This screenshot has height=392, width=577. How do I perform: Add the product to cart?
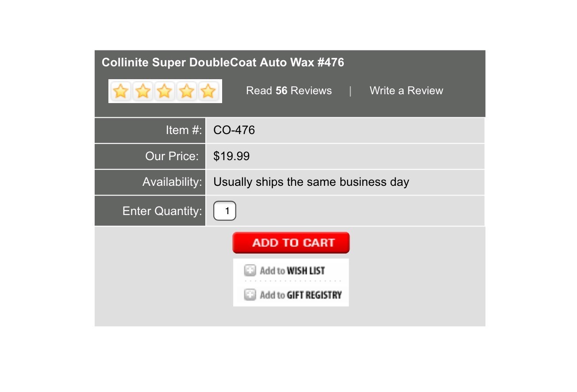[x=291, y=242]
